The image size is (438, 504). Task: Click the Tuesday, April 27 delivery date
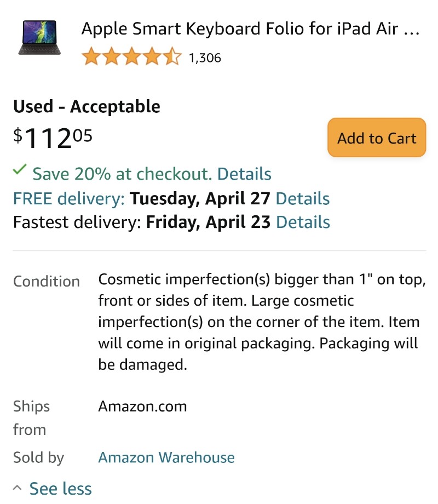tap(200, 198)
